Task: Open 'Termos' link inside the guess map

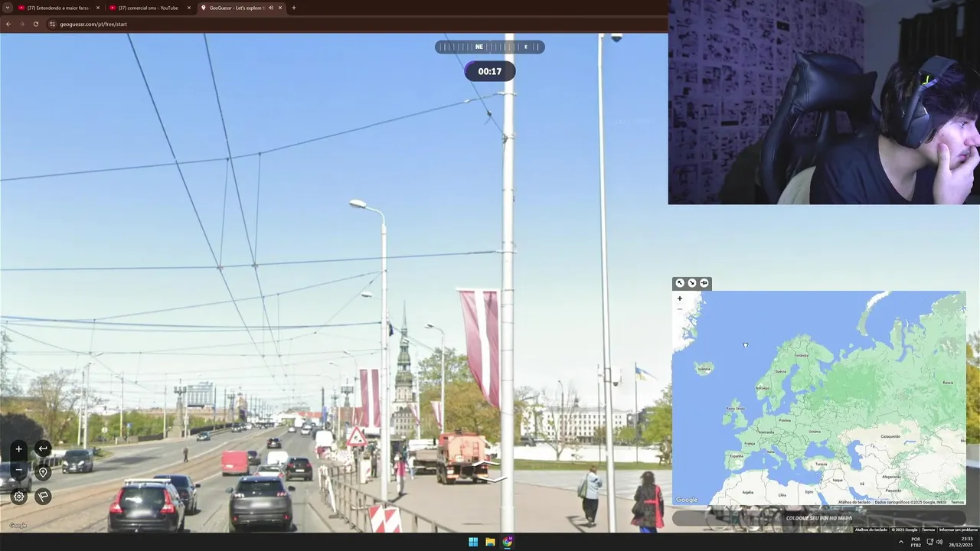Action: click(x=957, y=502)
